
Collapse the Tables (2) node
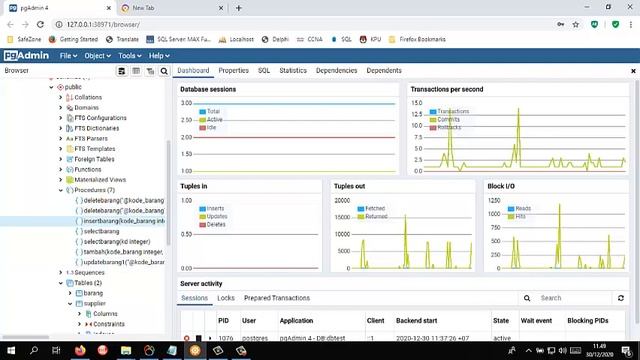[x=60, y=283]
